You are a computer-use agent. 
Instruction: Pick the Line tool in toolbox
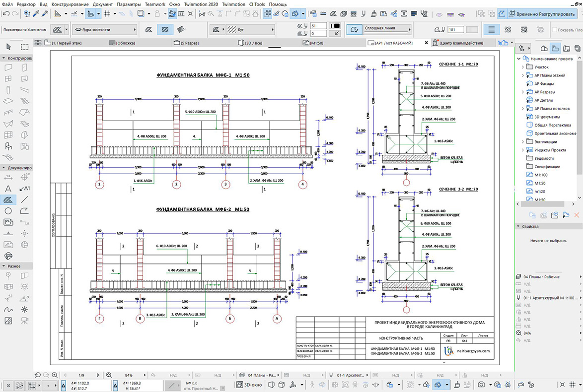click(x=24, y=200)
